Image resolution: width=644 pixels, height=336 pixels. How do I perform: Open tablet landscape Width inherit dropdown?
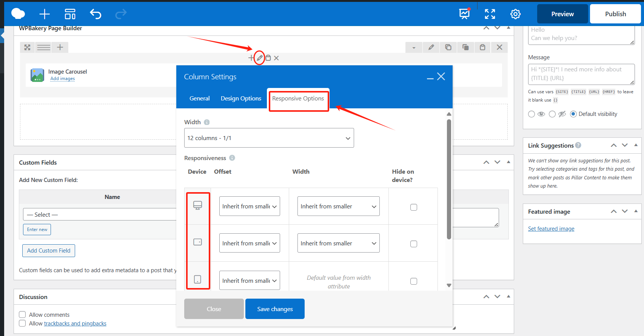click(338, 244)
